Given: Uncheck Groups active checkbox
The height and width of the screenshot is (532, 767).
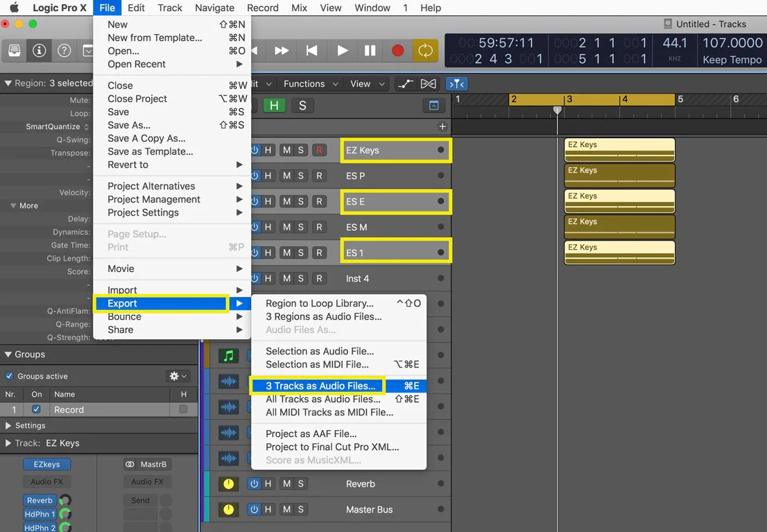Looking at the screenshot, I should (9, 376).
